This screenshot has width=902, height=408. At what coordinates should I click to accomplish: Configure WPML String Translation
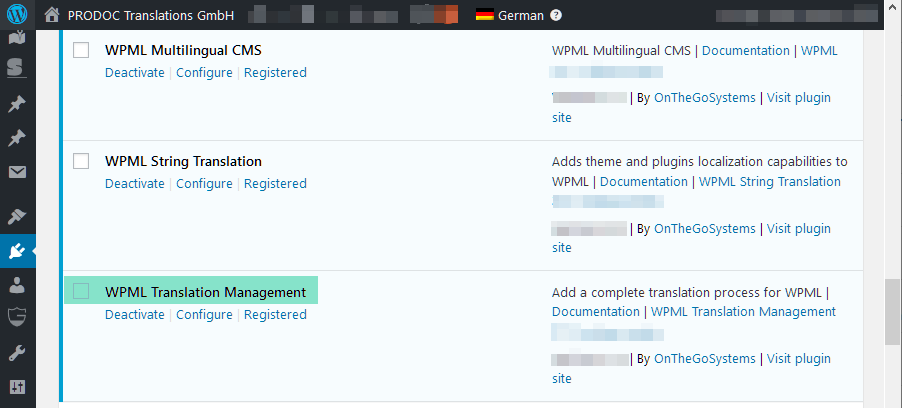[204, 184]
